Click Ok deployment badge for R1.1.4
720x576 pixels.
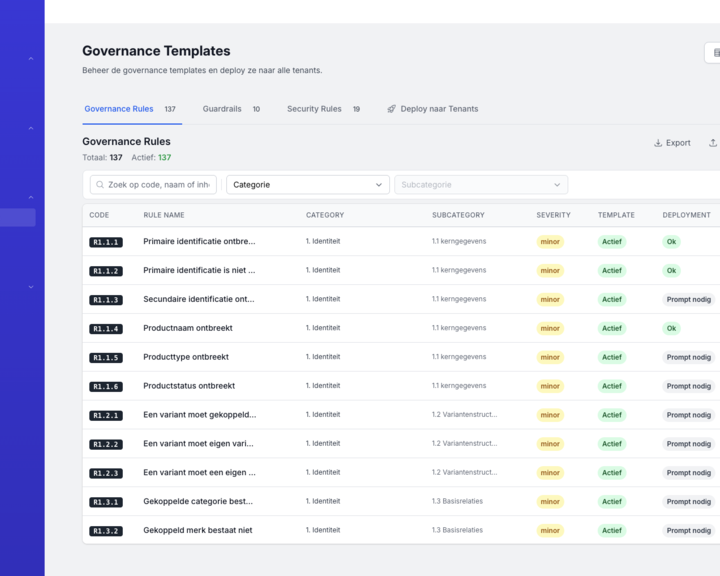pyautogui.click(x=671, y=328)
